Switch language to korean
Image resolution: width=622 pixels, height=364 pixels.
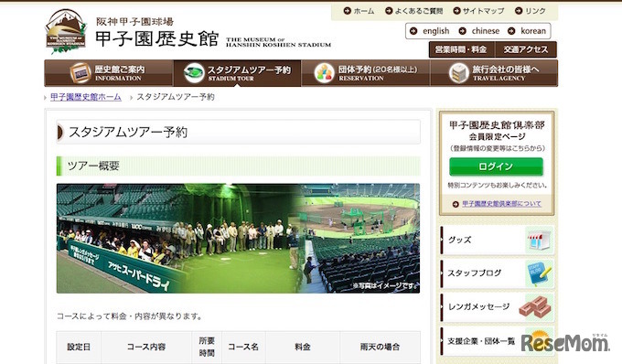tap(533, 31)
